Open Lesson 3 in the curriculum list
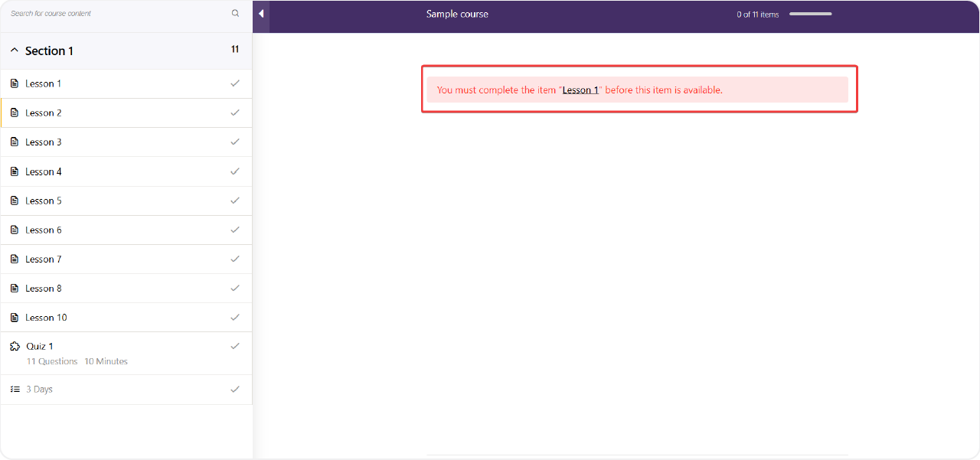The image size is (980, 460). tap(126, 142)
